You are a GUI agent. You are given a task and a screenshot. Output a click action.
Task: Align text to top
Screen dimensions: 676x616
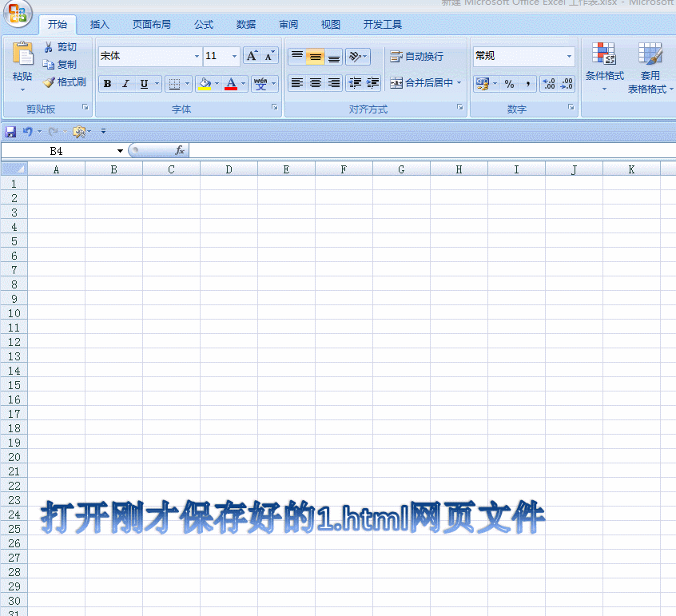[297, 56]
